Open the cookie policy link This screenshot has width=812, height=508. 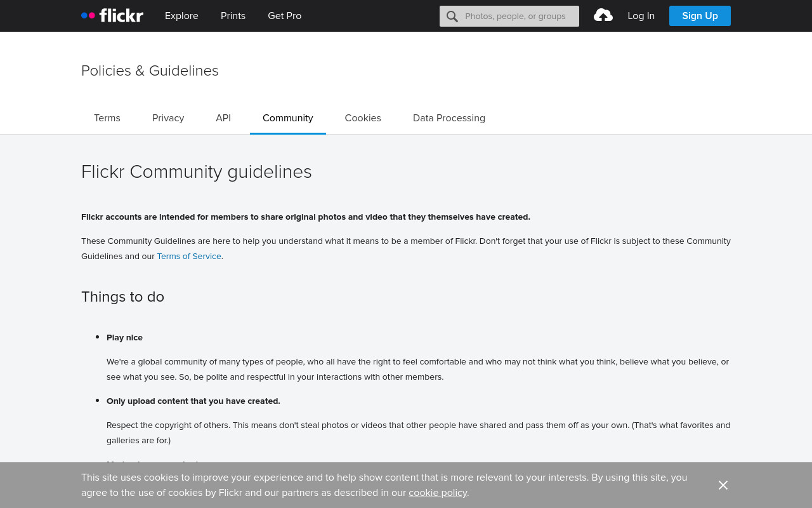(x=438, y=493)
